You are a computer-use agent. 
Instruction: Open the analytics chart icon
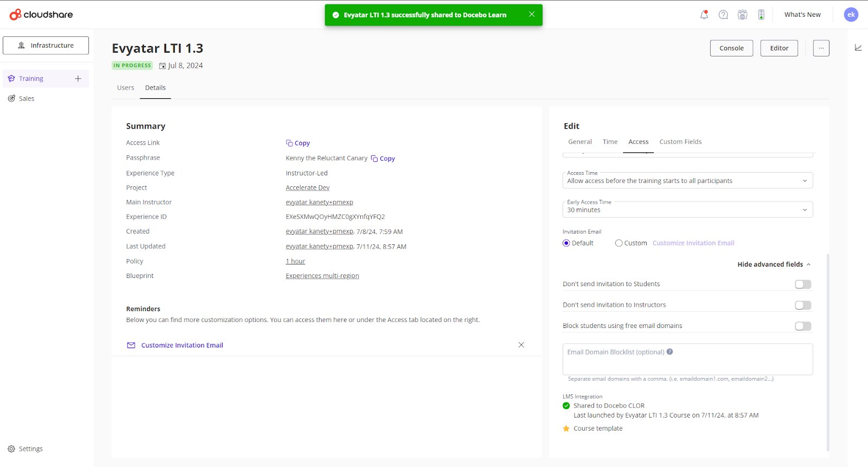pos(858,48)
